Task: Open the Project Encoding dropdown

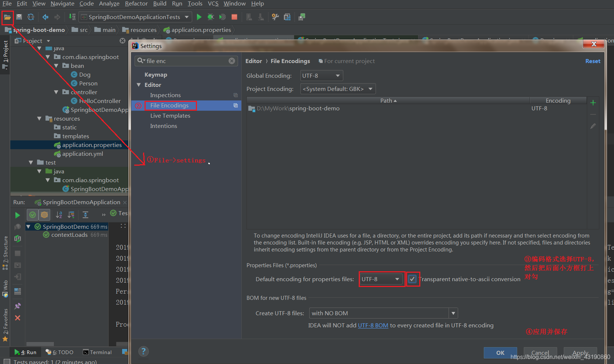Action: click(x=338, y=89)
